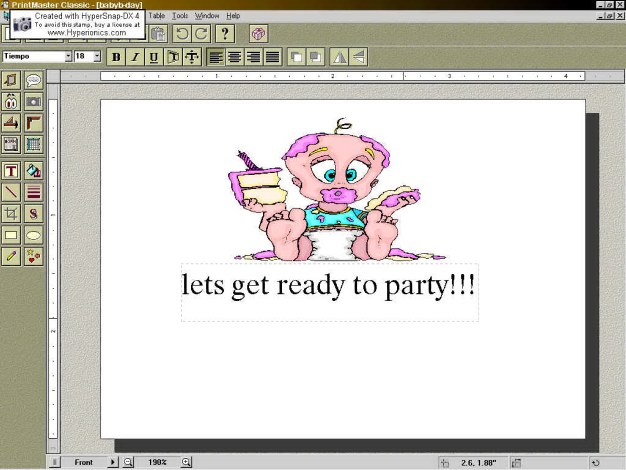Screen dimensions: 626x470
Task: Restore the babyb-day document window
Action: pyautogui.click(x=610, y=16)
